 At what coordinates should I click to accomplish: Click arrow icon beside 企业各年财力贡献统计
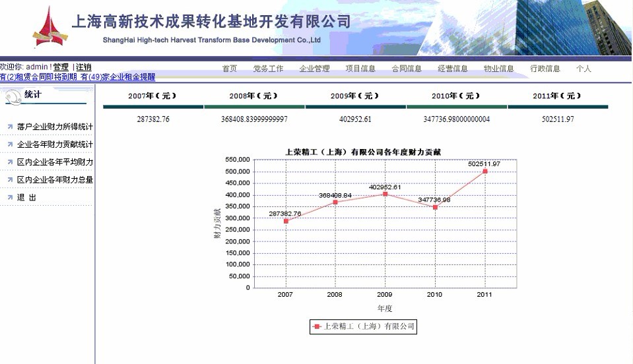(10, 144)
